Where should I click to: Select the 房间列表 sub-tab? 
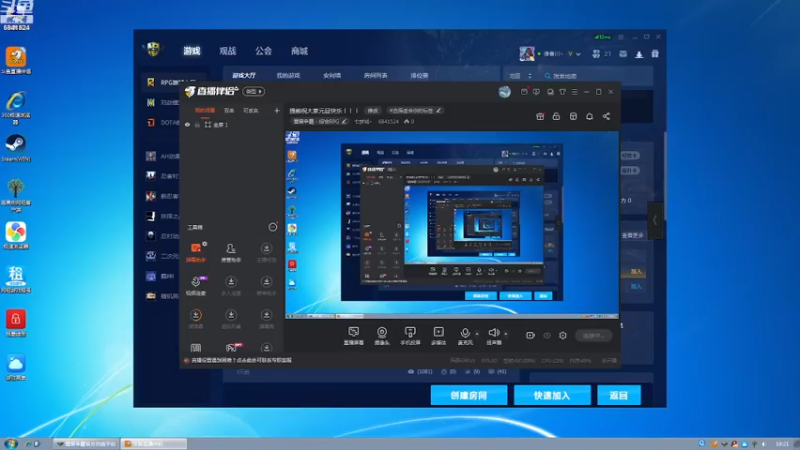(376, 76)
